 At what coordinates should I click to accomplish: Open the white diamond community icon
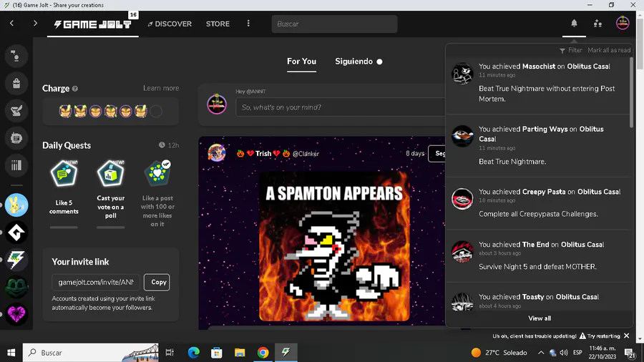coord(16,233)
